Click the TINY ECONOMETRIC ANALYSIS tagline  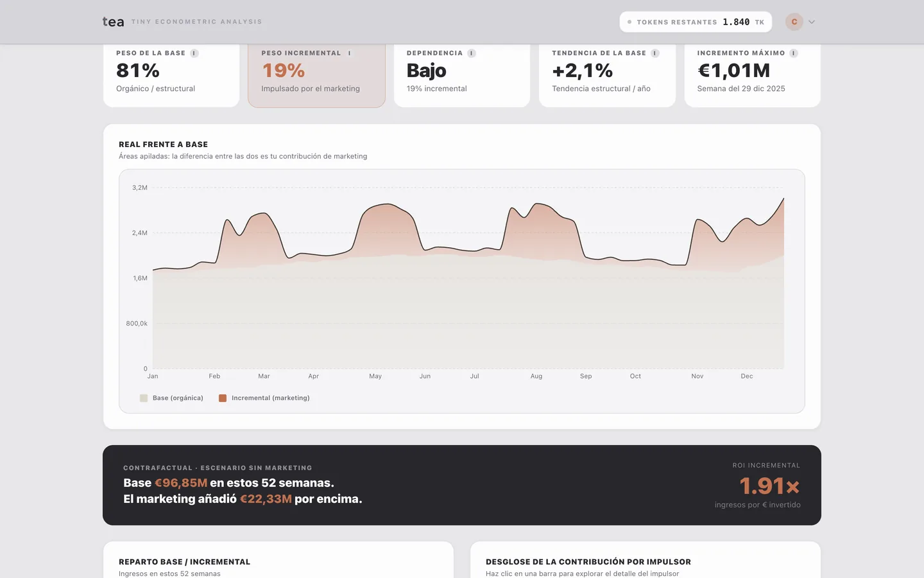197,22
